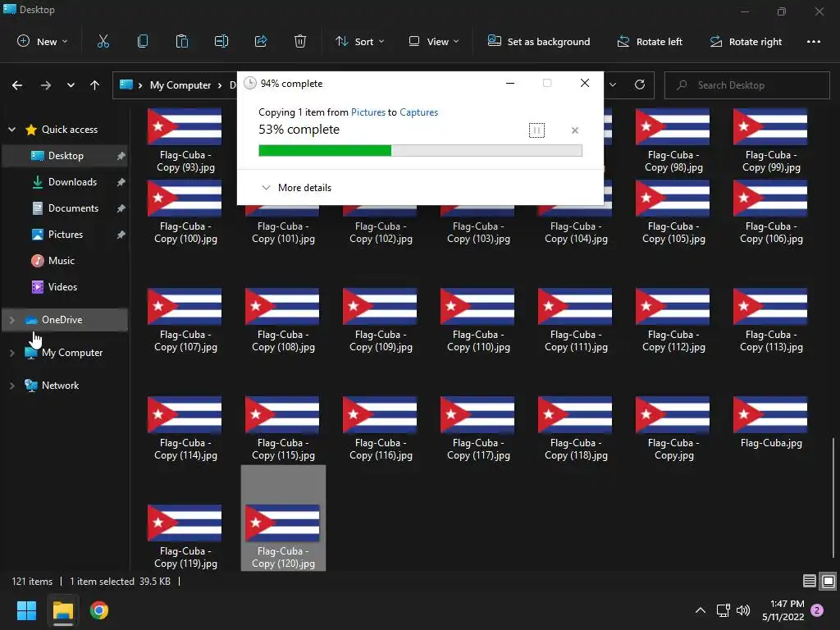Click Set as background button
The width and height of the screenshot is (840, 630).
538,41
